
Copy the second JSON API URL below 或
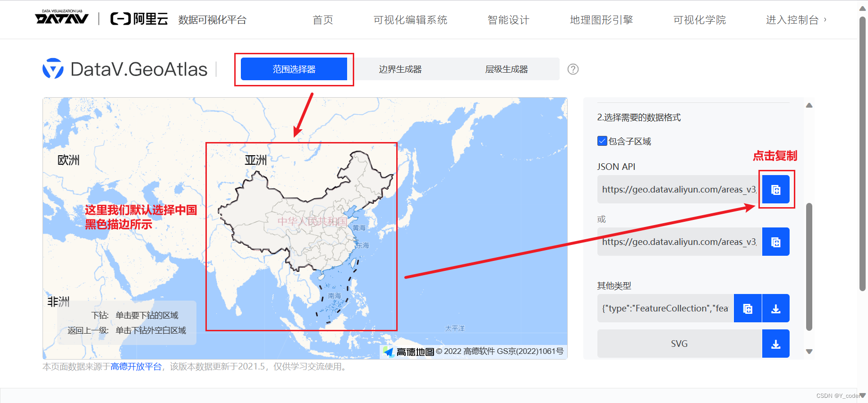point(776,242)
